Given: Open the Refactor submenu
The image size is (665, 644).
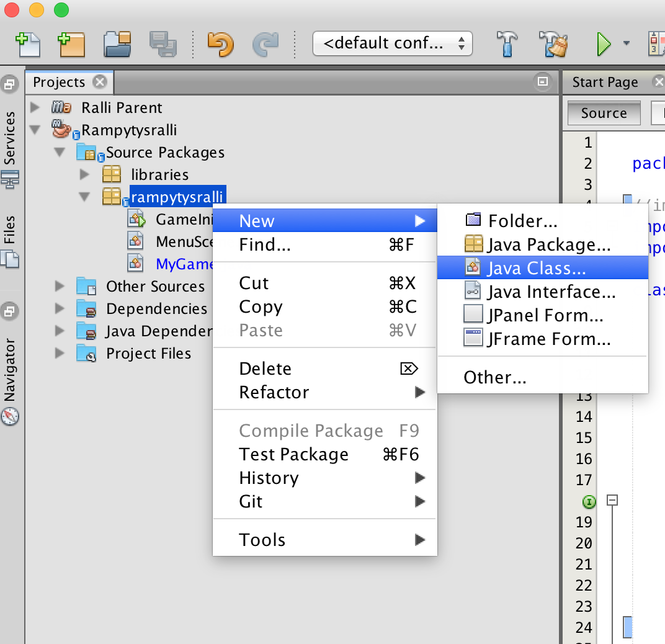Looking at the screenshot, I should tap(325, 393).
